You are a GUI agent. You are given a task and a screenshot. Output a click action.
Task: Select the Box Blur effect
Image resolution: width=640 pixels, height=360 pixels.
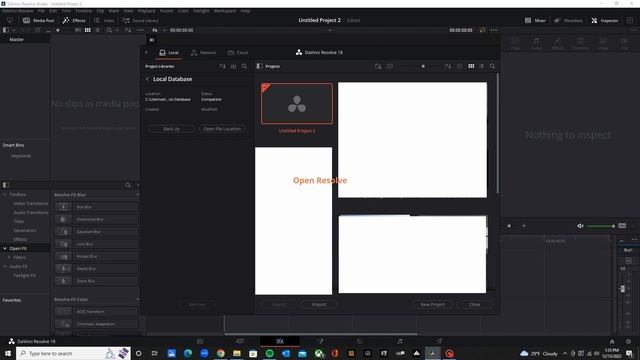(97, 207)
